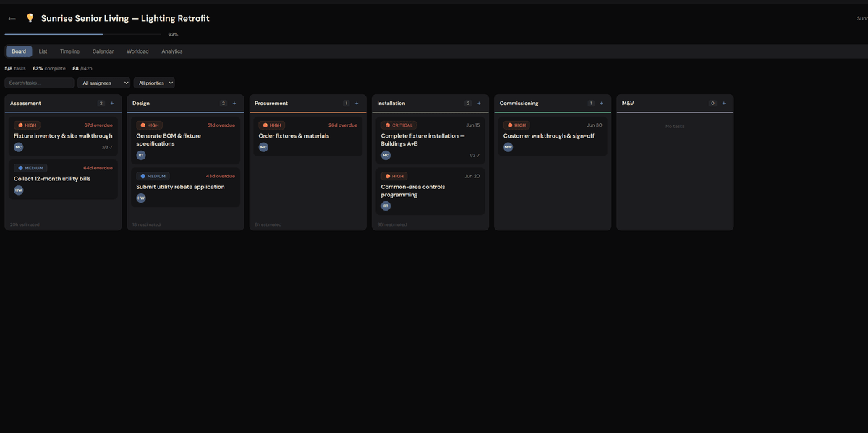868x433 pixels.
Task: Switch to the List tab
Action: pyautogui.click(x=43, y=51)
